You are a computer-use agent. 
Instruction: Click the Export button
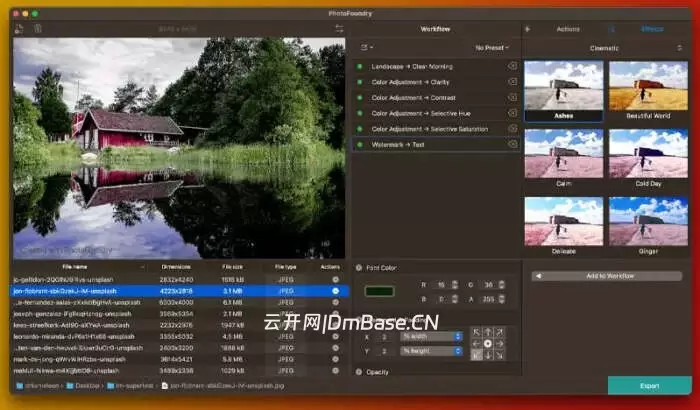[x=650, y=385]
